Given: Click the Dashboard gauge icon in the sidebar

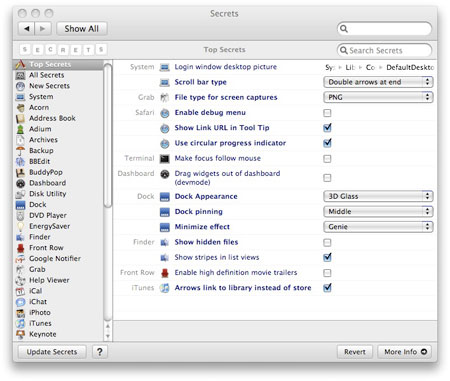Looking at the screenshot, I should pos(21,183).
